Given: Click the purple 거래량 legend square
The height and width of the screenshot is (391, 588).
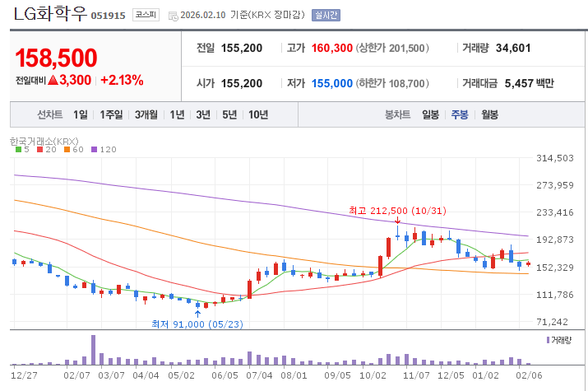Looking at the screenshot, I should (x=549, y=339).
